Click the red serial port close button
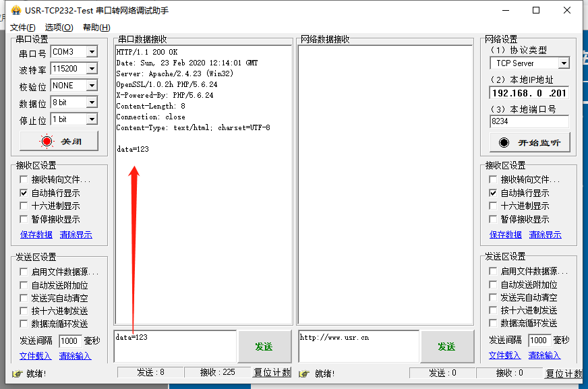Image resolution: width=588 pixels, height=389 pixels. 59,142
